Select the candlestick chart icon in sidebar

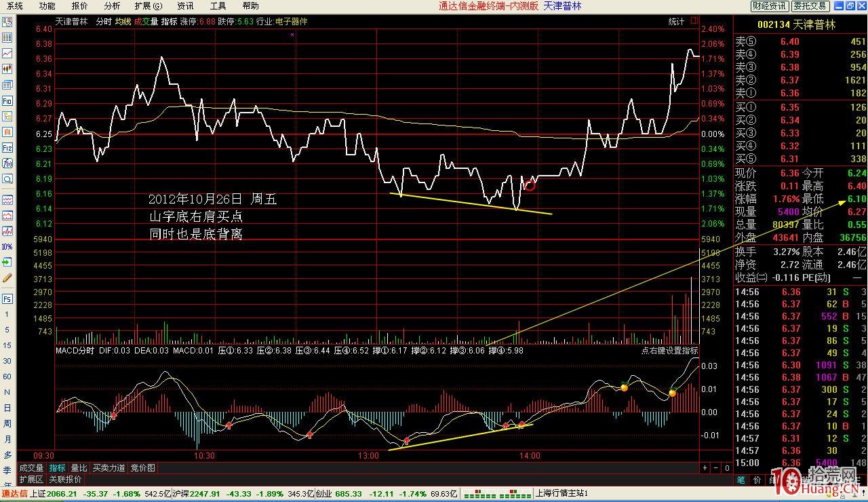(x=7, y=69)
